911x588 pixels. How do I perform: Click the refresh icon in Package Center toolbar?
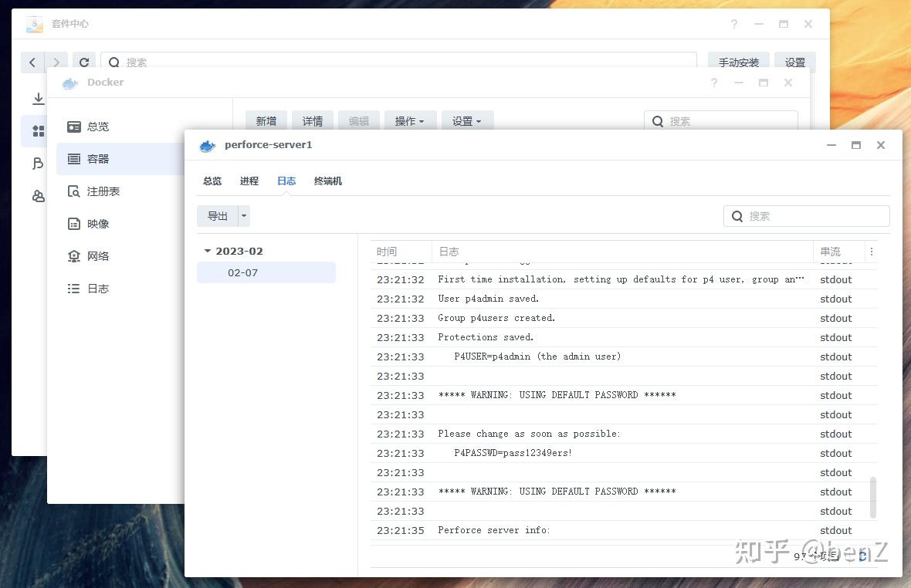pos(84,63)
